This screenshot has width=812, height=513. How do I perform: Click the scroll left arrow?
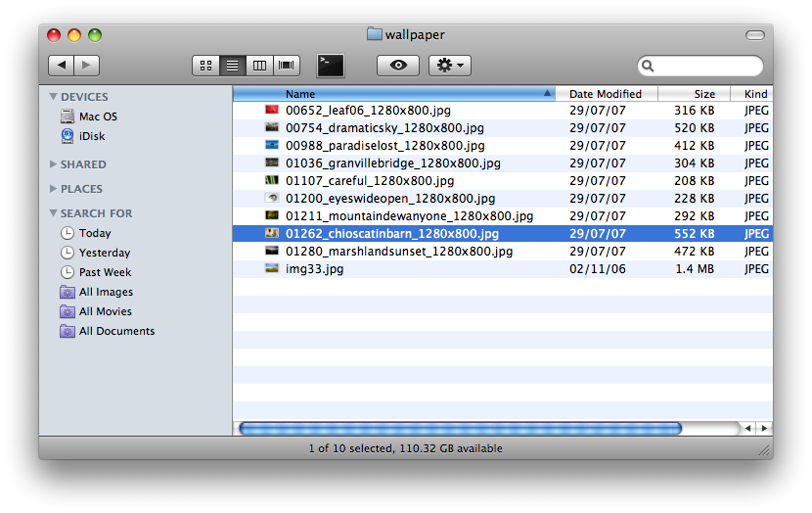click(x=747, y=429)
